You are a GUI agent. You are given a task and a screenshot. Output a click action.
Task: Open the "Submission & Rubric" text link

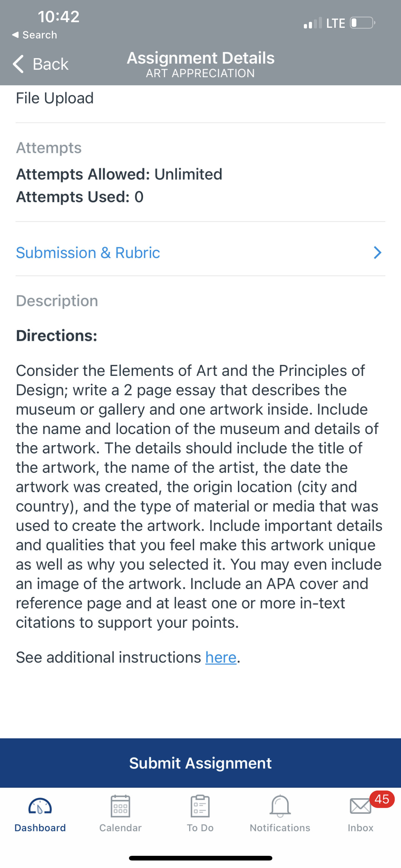pyautogui.click(x=88, y=253)
